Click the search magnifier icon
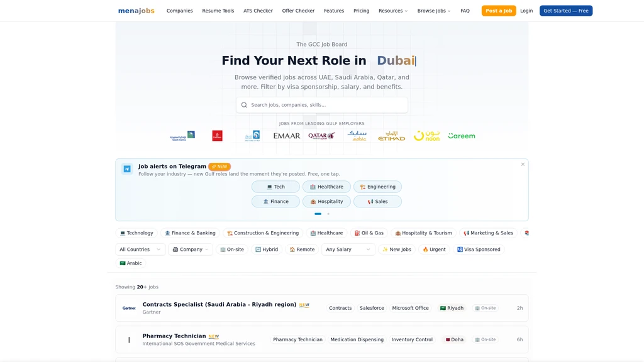The height and width of the screenshot is (362, 644). pos(244,105)
